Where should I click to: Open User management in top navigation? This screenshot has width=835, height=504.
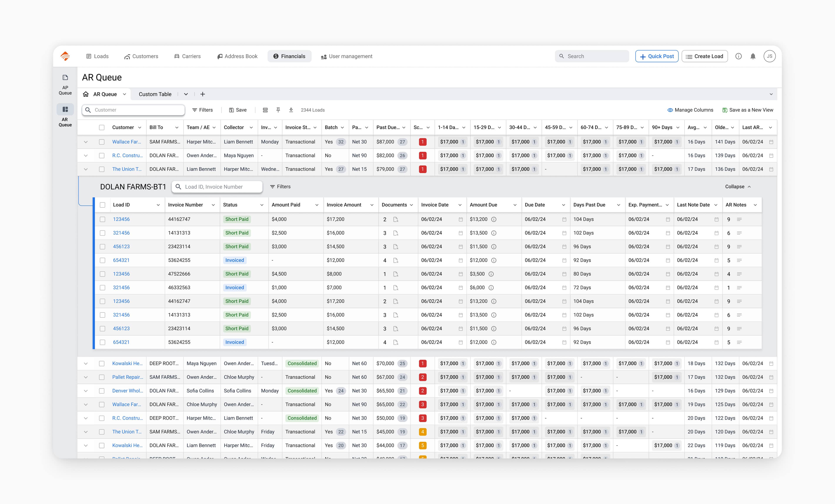(346, 56)
